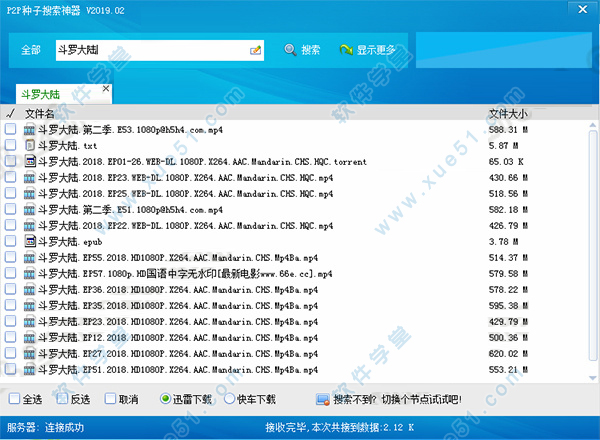This screenshot has height=440, width=600.
Task: Select 迅雷下载 radio option
Action: [x=165, y=399]
